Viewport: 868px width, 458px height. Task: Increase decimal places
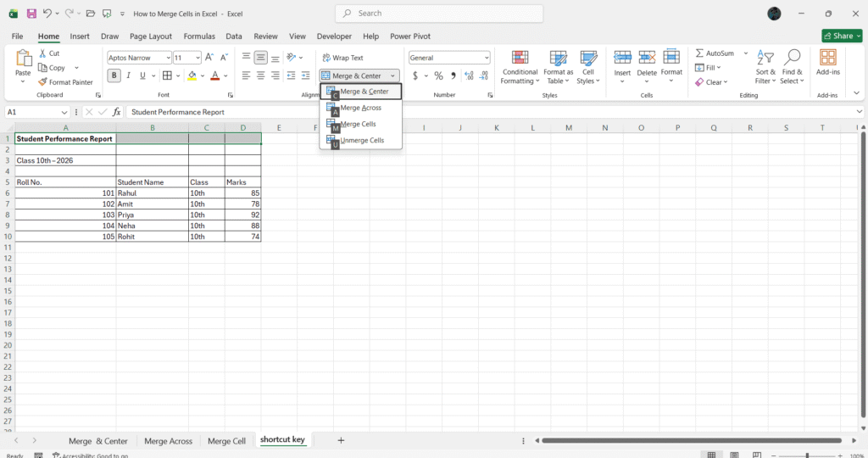click(x=469, y=75)
